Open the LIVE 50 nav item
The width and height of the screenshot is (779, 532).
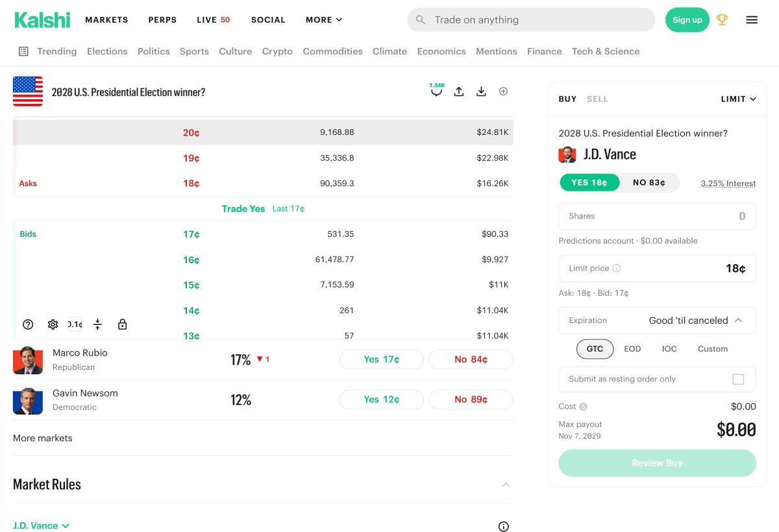pos(214,20)
